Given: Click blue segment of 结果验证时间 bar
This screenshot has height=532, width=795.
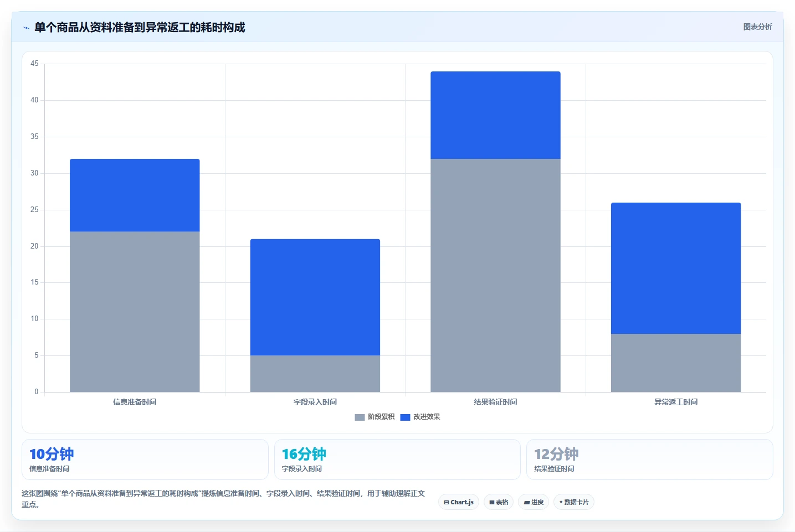Looking at the screenshot, I should (495, 115).
